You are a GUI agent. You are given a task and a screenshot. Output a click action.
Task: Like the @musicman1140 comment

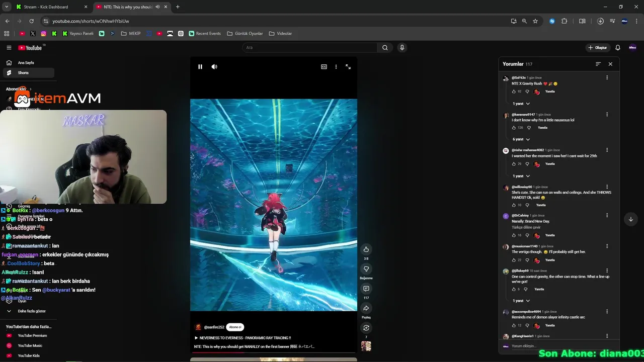[x=514, y=260]
